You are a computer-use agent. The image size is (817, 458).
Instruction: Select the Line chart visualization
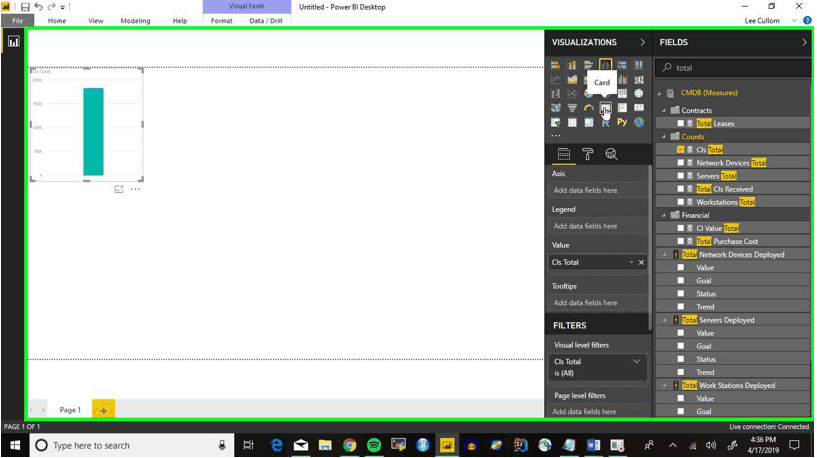pyautogui.click(x=555, y=80)
